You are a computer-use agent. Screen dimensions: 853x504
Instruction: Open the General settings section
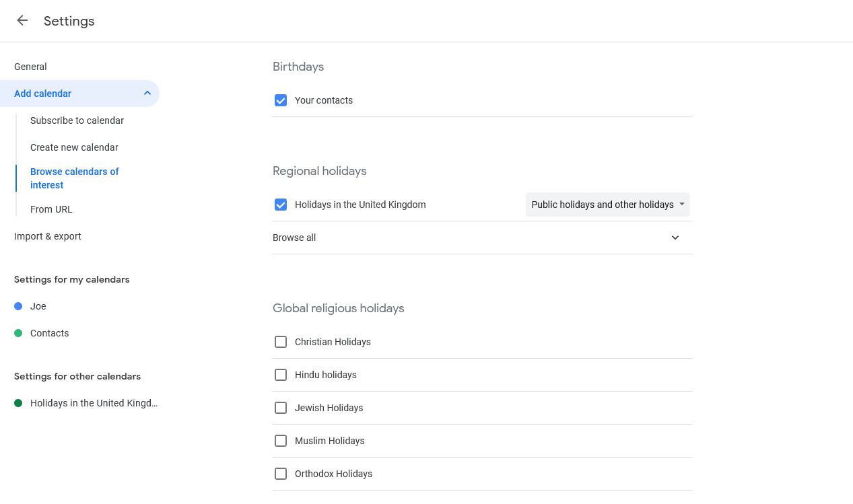[x=30, y=67]
